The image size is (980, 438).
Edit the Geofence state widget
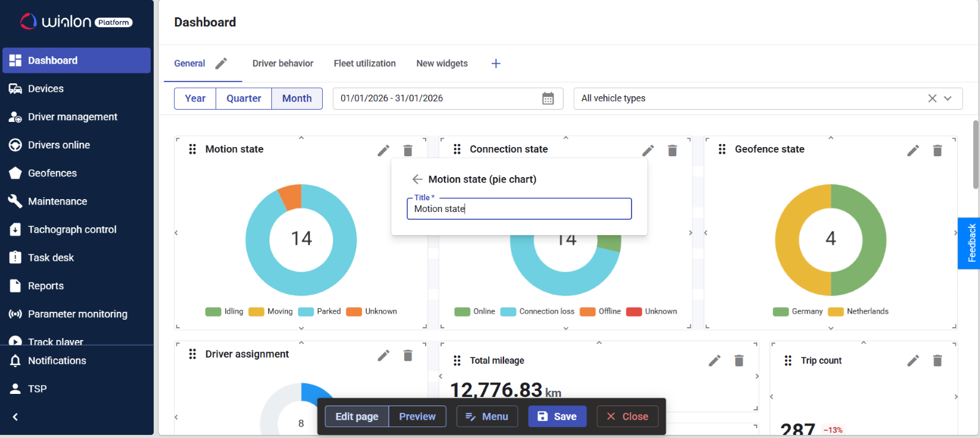tap(913, 150)
